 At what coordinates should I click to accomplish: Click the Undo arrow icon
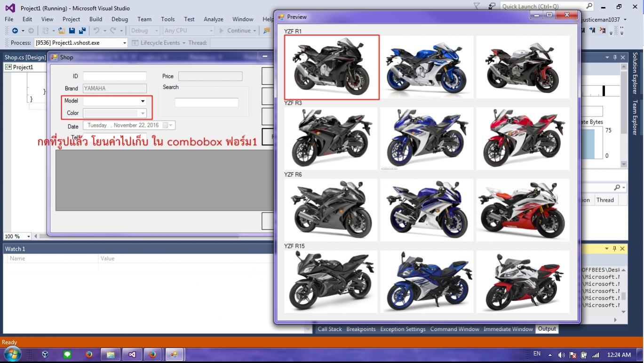coord(96,31)
